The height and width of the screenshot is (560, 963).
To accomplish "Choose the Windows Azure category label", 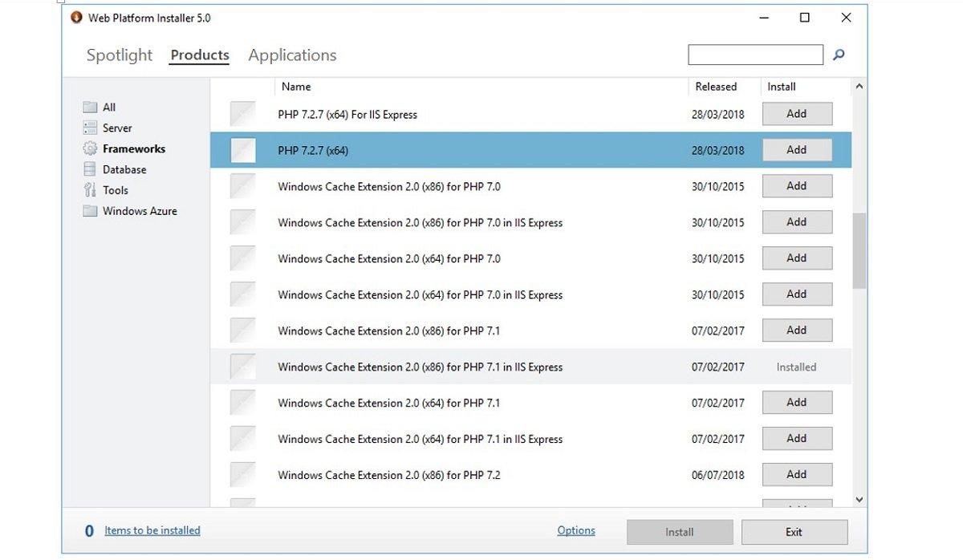I will 140,211.
